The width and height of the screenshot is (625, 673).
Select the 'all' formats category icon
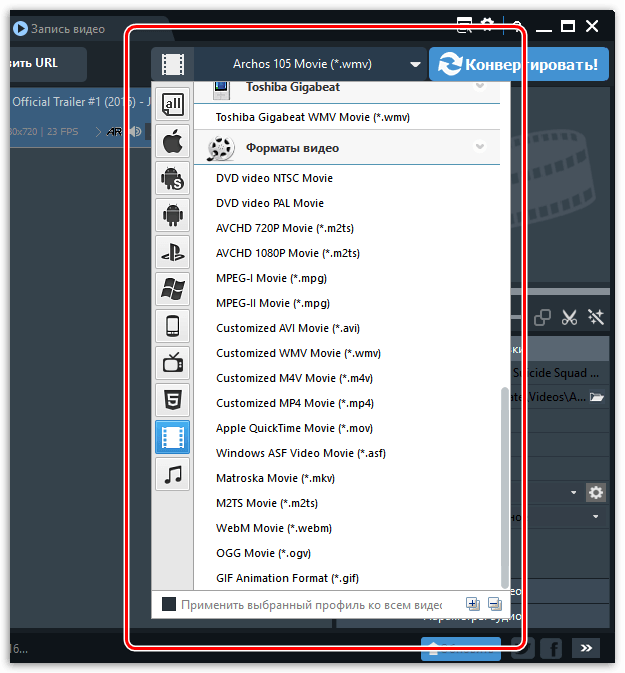pyautogui.click(x=173, y=104)
